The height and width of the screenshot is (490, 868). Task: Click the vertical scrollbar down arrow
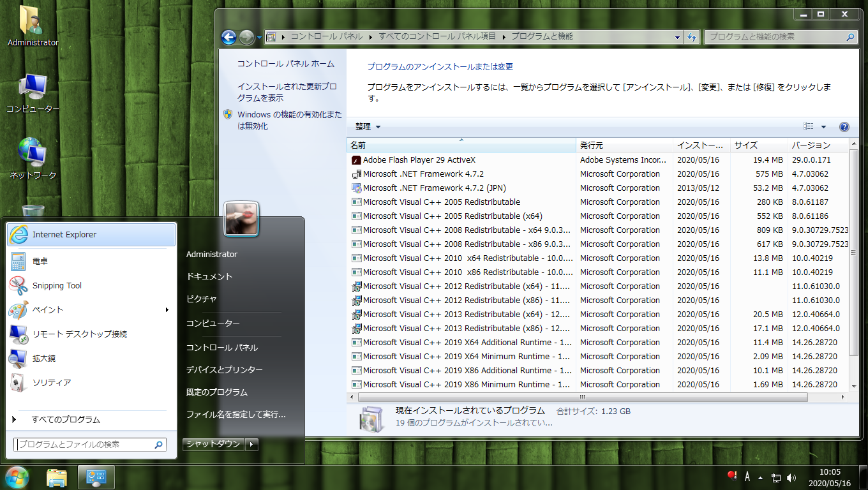[854, 385]
